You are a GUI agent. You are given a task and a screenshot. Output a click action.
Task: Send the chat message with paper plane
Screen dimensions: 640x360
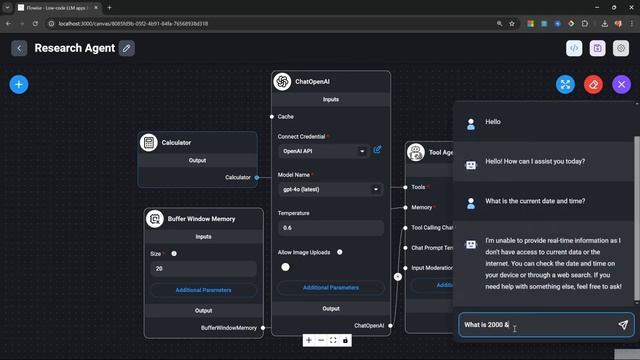623,325
